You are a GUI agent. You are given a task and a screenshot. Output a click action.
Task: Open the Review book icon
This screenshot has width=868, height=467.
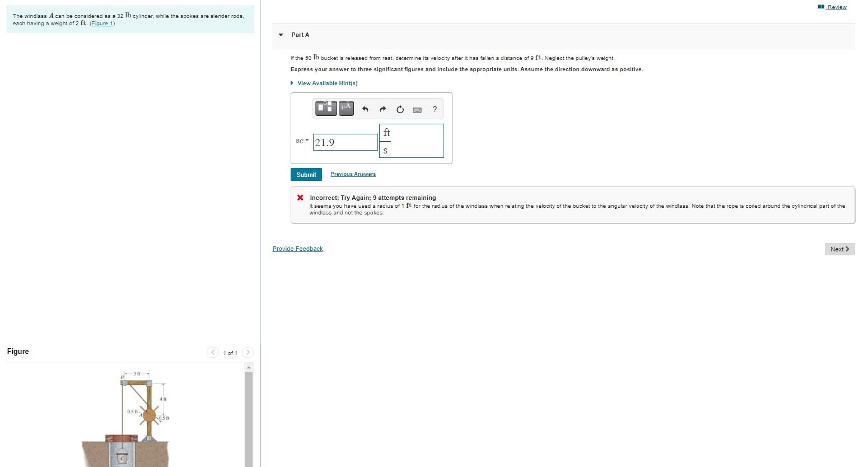821,7
